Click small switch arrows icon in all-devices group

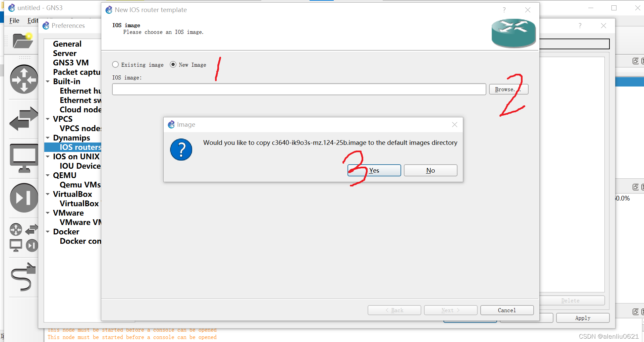coord(32,230)
